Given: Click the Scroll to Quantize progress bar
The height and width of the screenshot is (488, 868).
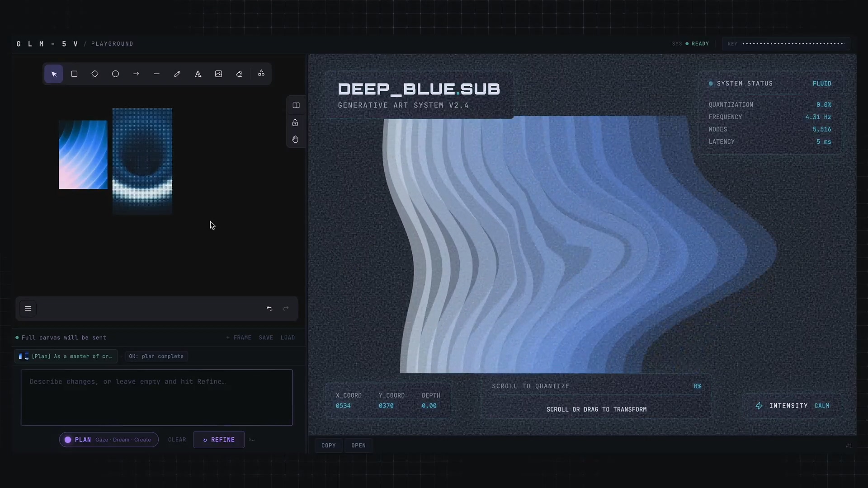Looking at the screenshot, I should [x=596, y=394].
